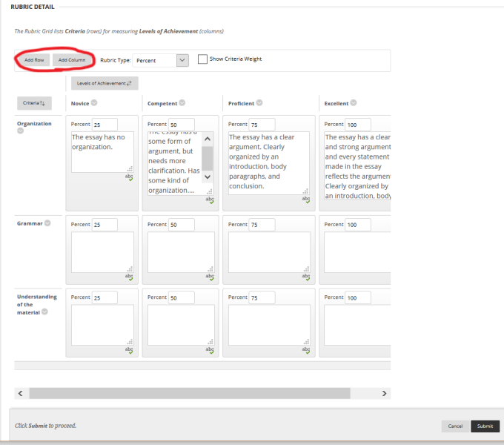Open the Proficient column options chevron
The image size is (504, 445).
click(259, 103)
